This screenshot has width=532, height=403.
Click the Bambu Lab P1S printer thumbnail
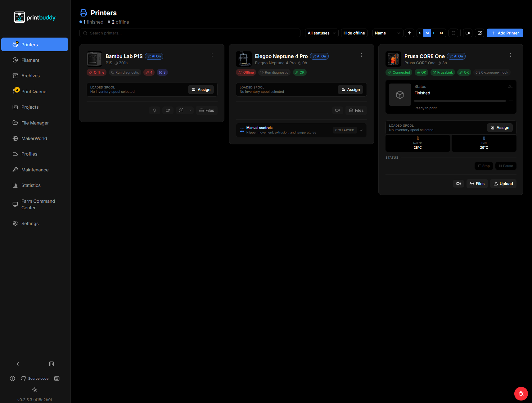(94, 59)
